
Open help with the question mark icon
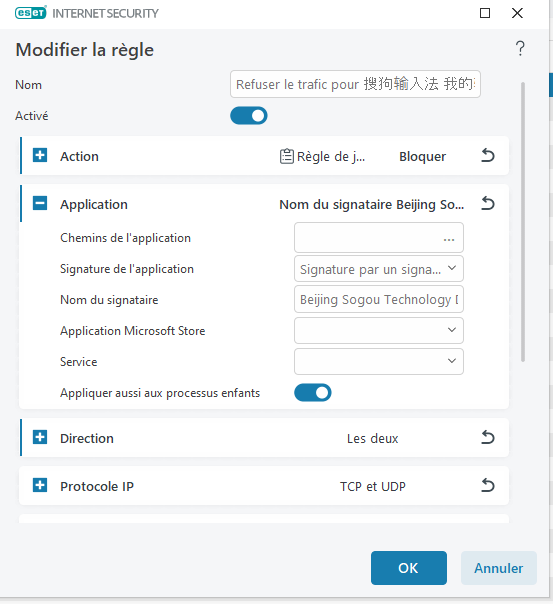coord(520,49)
